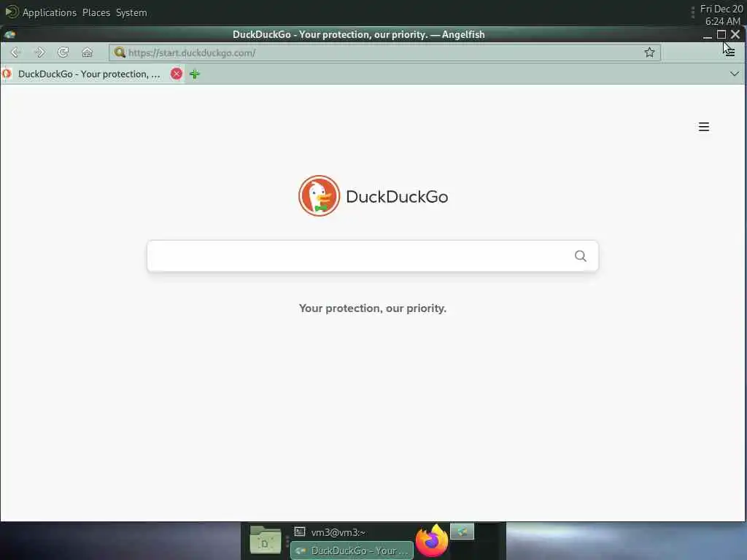The image size is (747, 560).
Task: Click the date and time clock
Action: (721, 15)
